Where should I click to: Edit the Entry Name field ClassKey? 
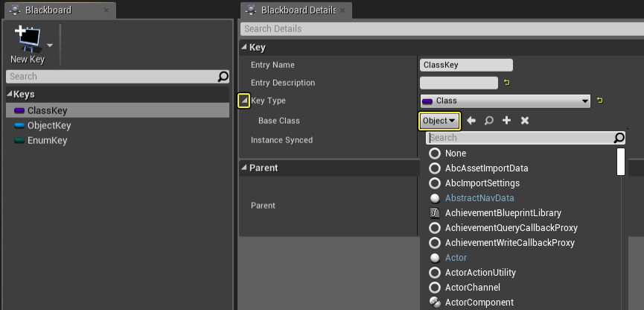pyautogui.click(x=466, y=65)
